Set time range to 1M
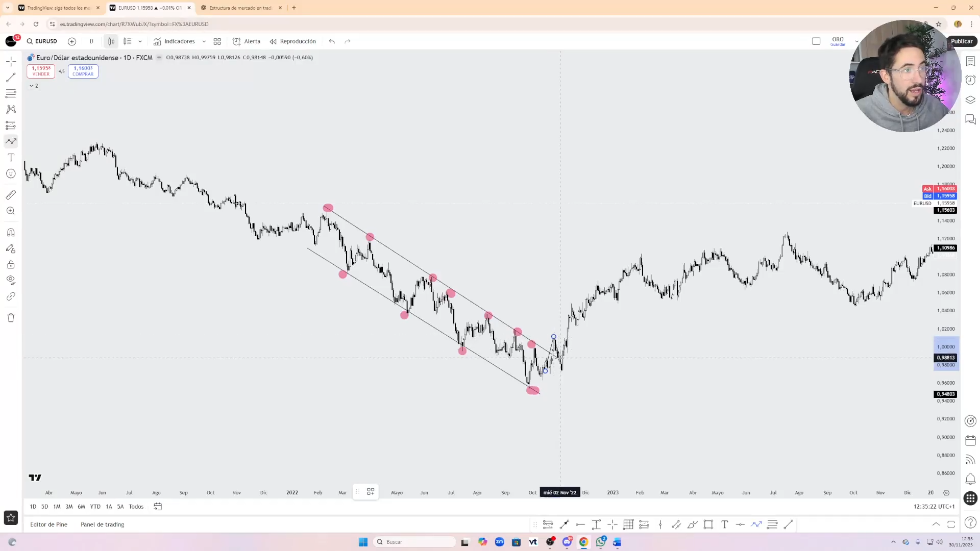 click(57, 507)
